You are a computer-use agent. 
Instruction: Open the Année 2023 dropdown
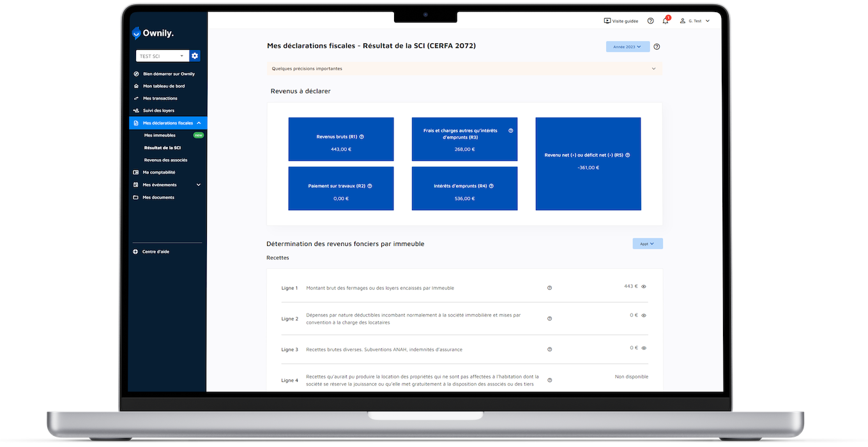[627, 46]
